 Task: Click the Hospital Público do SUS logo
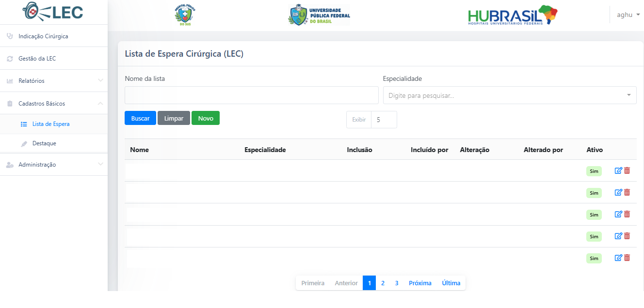tap(185, 15)
